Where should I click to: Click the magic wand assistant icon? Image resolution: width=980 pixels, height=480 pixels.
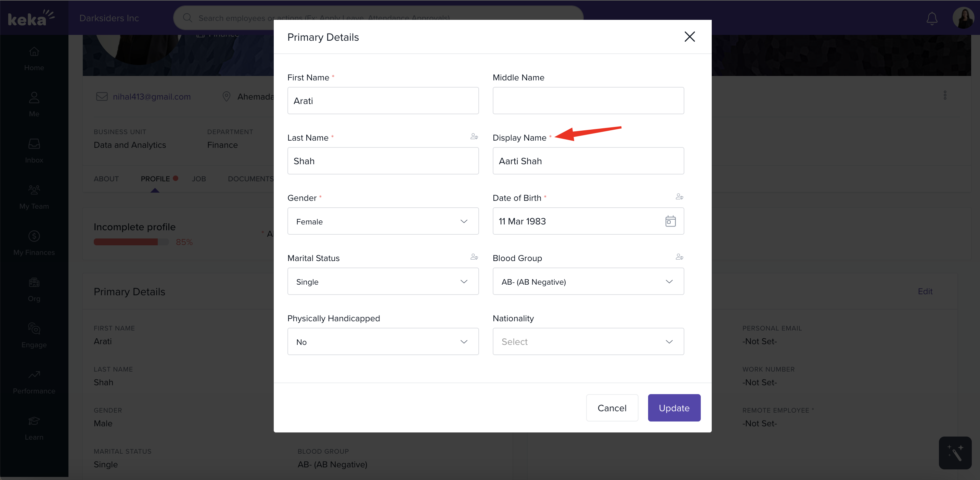pos(955,453)
